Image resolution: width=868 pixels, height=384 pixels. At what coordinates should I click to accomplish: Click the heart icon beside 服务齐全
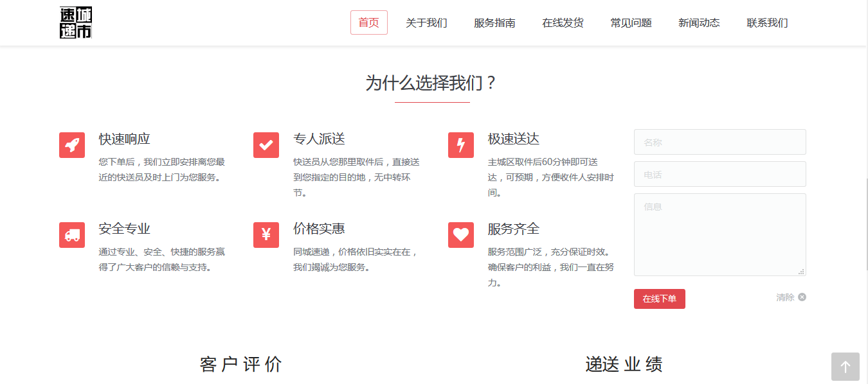coord(461,235)
